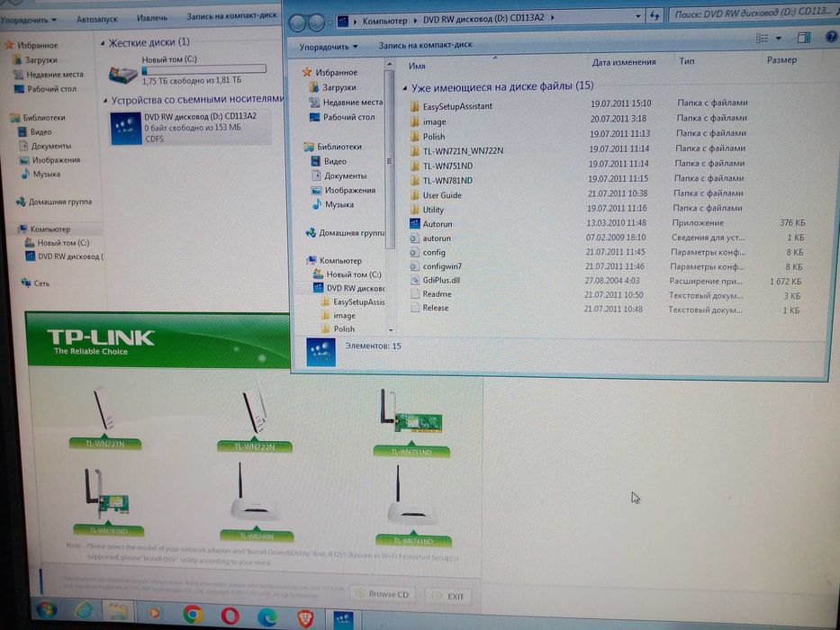Select Домашняя группа in front window sidebar
This screenshot has height=630, width=840.
345,233
